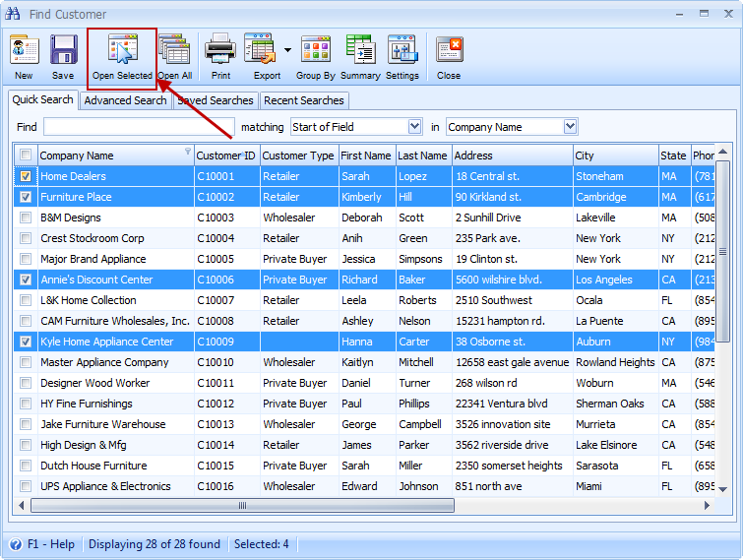Click the F1 - Help status link
Screen dimensions: 743x560
click(x=40, y=544)
